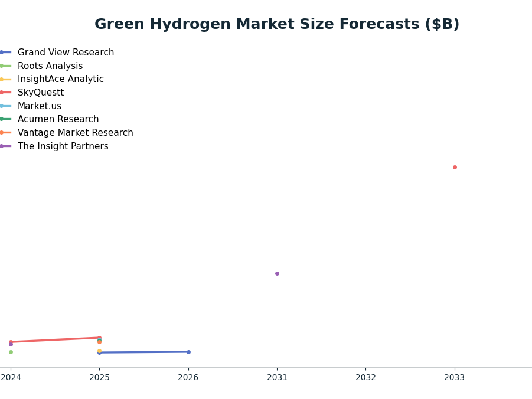
Task: Hide the Market.us series via legend
Action: pyautogui.click(x=31, y=106)
